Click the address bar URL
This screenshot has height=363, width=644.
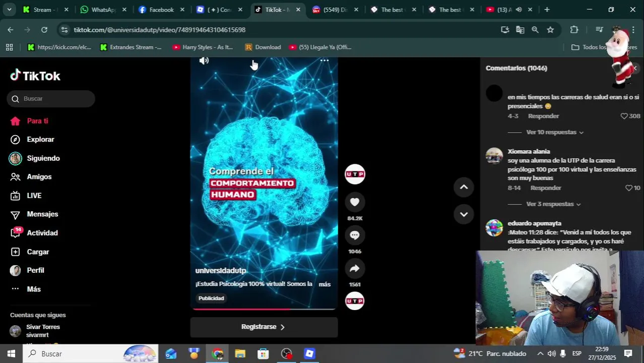pos(160,30)
